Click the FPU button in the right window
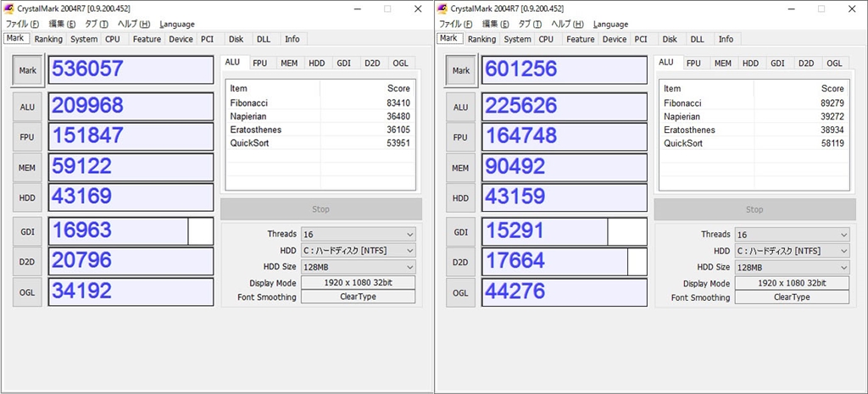 coord(460,138)
